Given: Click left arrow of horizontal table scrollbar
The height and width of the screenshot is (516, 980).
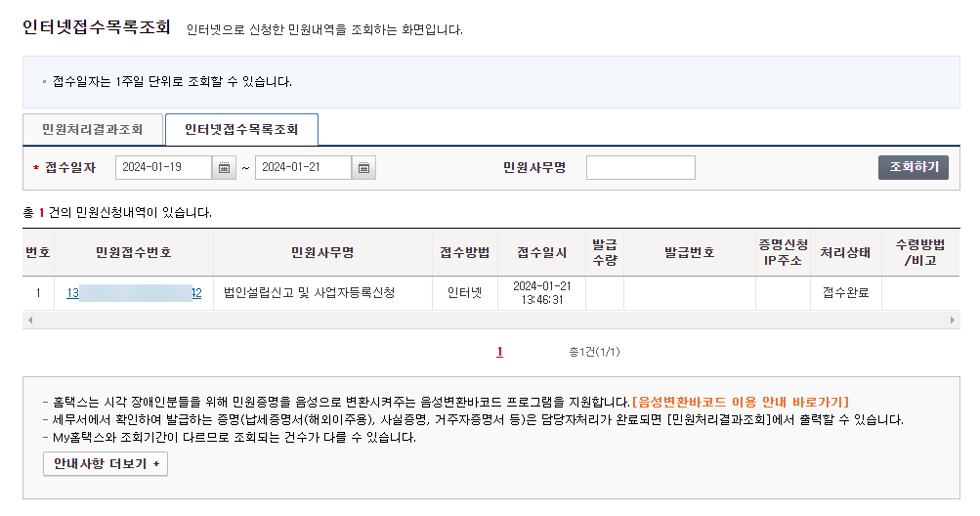Looking at the screenshot, I should coord(30,321).
